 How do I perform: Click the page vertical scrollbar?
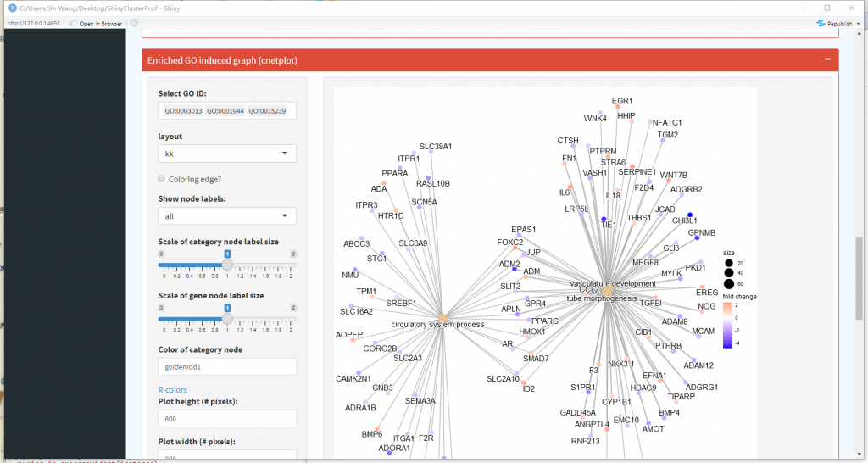[x=859, y=277]
